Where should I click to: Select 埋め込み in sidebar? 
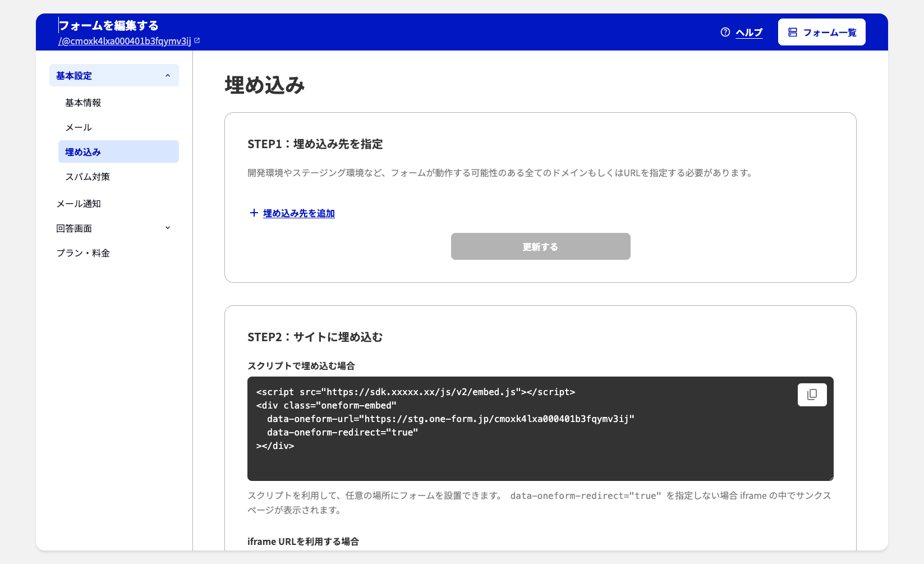(x=118, y=152)
